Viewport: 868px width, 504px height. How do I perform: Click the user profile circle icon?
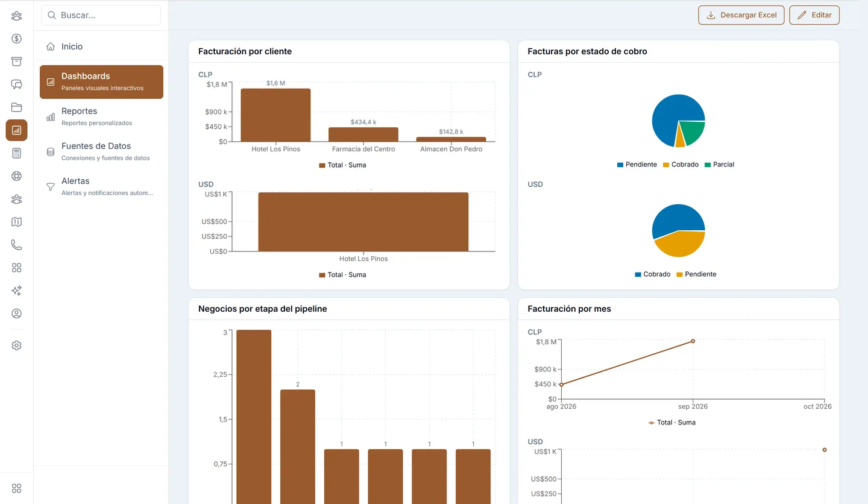point(16,313)
